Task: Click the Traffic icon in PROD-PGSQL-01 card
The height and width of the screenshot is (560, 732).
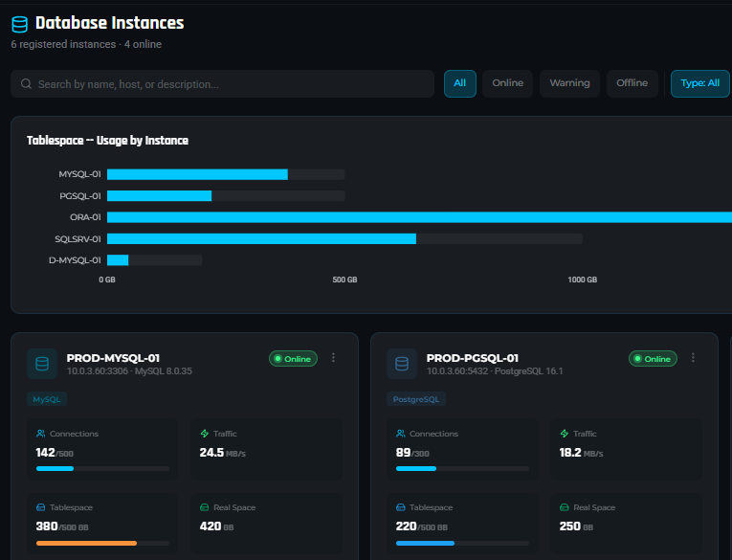Action: [x=565, y=434]
